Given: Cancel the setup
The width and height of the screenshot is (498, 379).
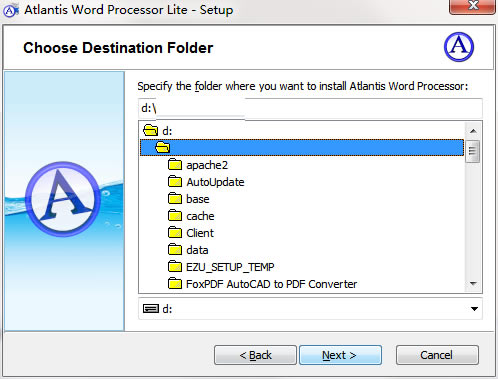Looking at the screenshot, I should click(x=437, y=355).
